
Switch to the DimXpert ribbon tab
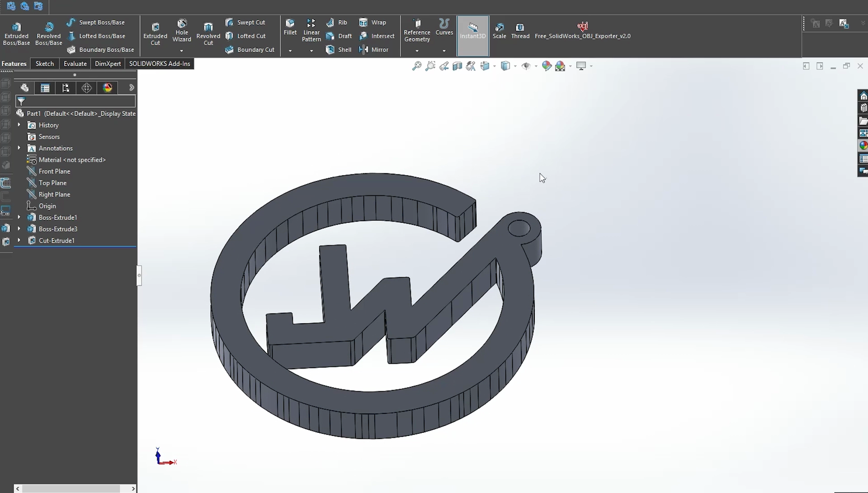[x=108, y=64]
